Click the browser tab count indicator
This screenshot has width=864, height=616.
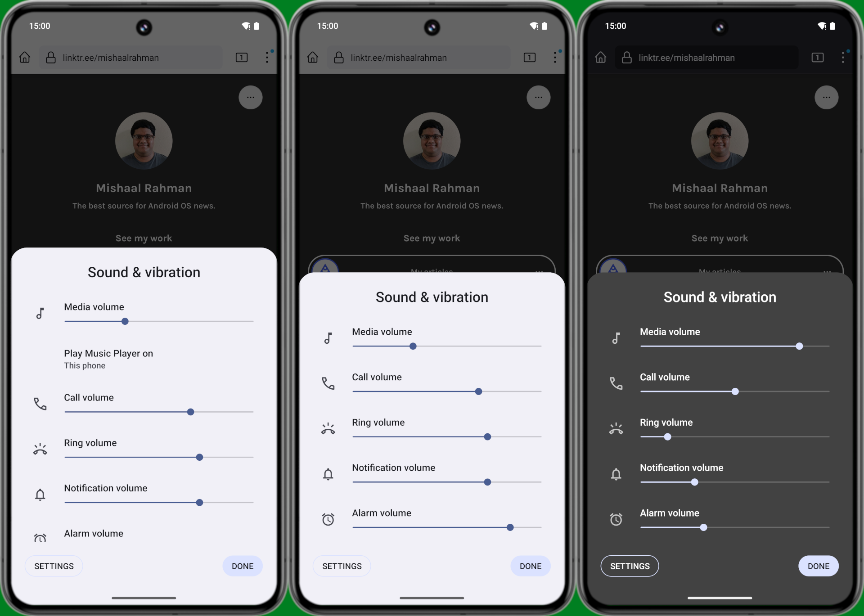241,57
